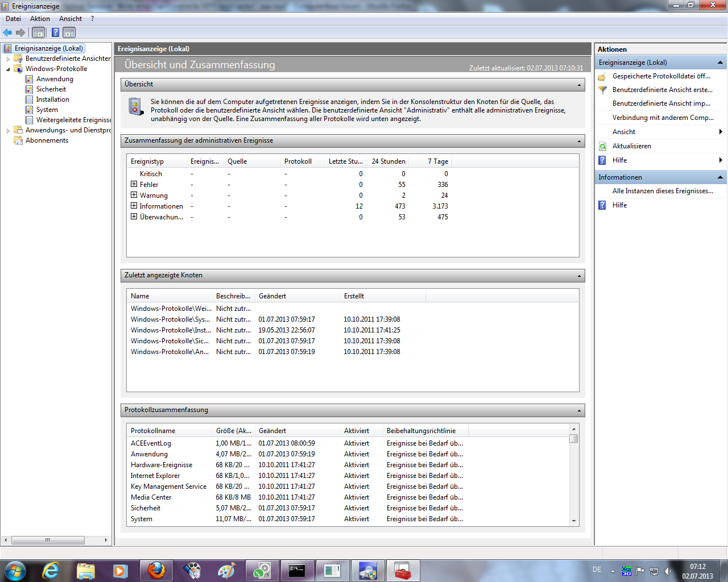Open the Aktion menu

(40, 19)
